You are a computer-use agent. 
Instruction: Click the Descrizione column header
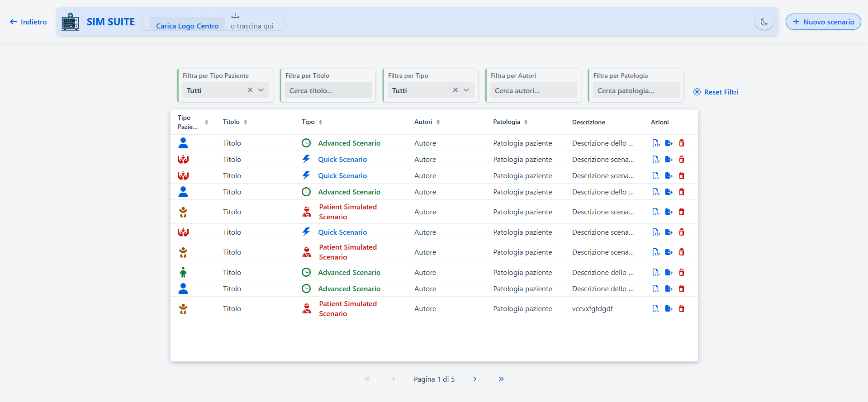[x=588, y=122]
